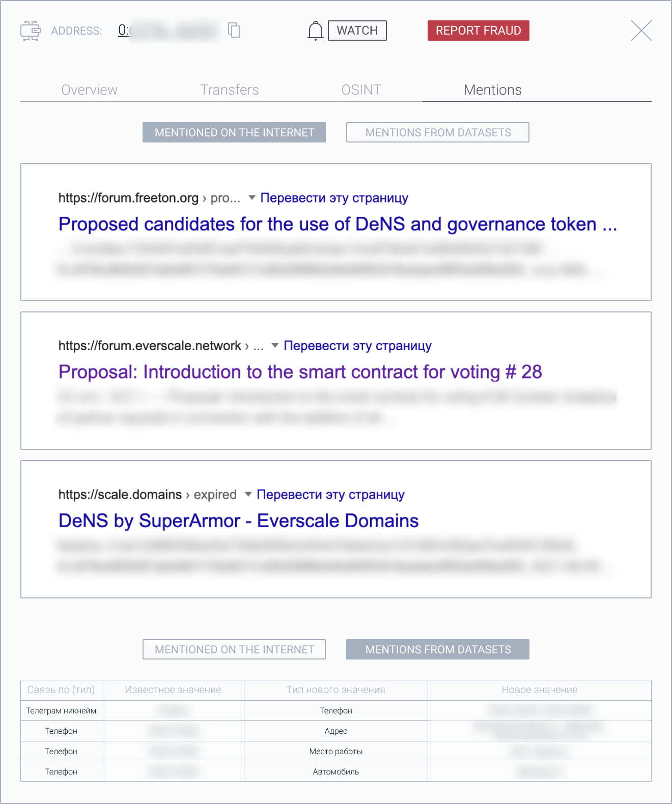Switch bottom view to MENTIONED ON THE INTERNET
This screenshot has height=804, width=672.
[234, 649]
